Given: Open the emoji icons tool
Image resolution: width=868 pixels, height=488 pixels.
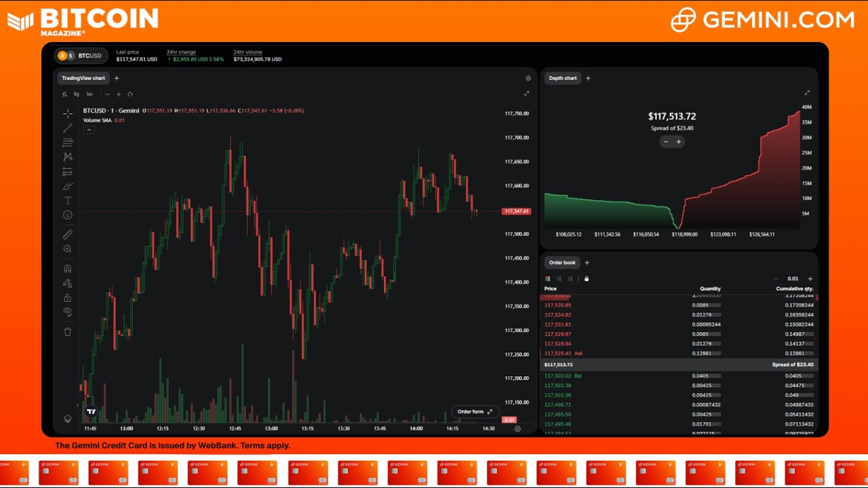Looking at the screenshot, I should coord(68,215).
